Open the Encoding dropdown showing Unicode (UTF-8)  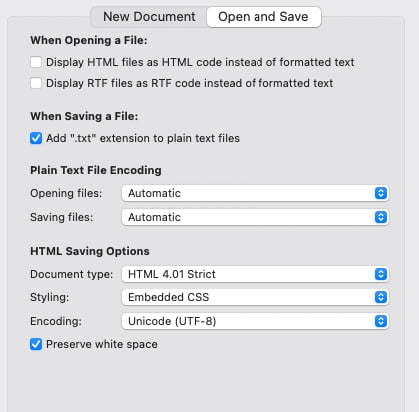[255, 321]
